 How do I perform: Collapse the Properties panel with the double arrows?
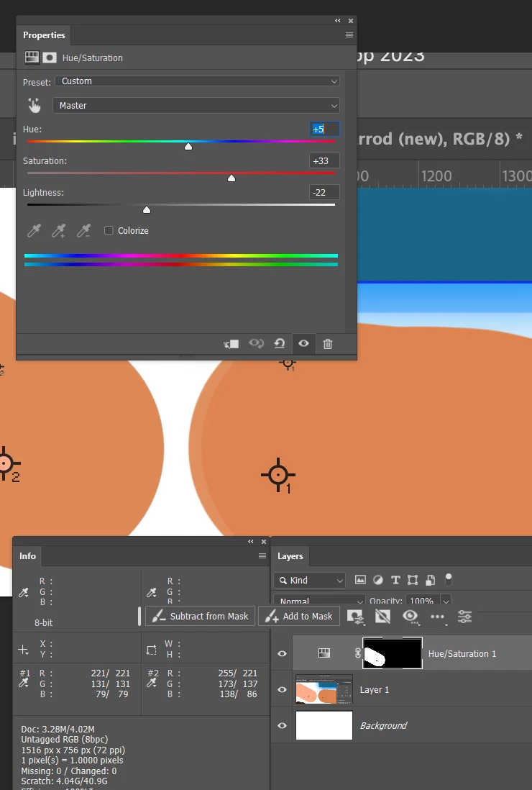[x=338, y=21]
